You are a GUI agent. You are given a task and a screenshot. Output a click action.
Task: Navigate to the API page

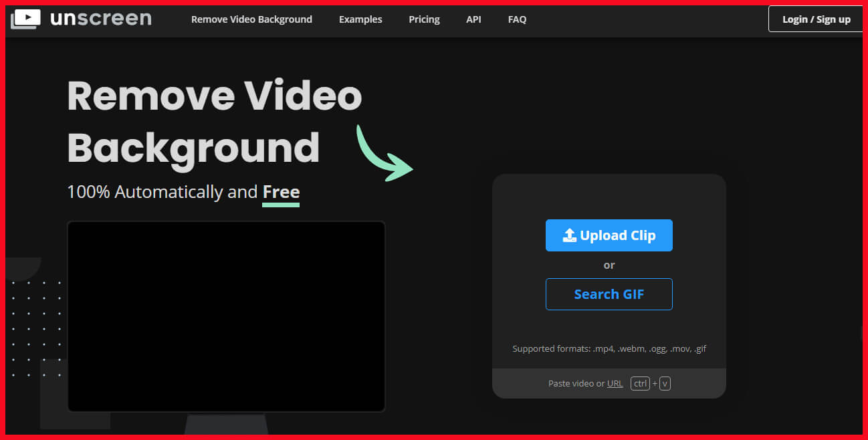(473, 19)
